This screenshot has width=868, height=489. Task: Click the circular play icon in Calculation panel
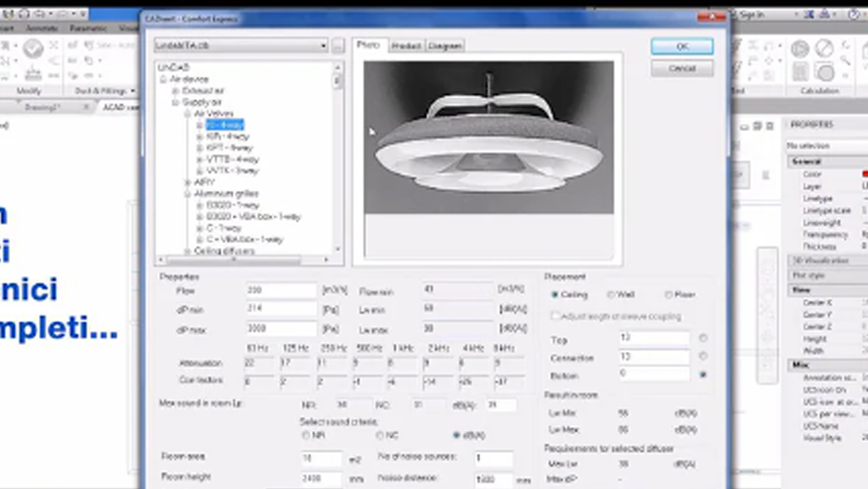point(800,49)
